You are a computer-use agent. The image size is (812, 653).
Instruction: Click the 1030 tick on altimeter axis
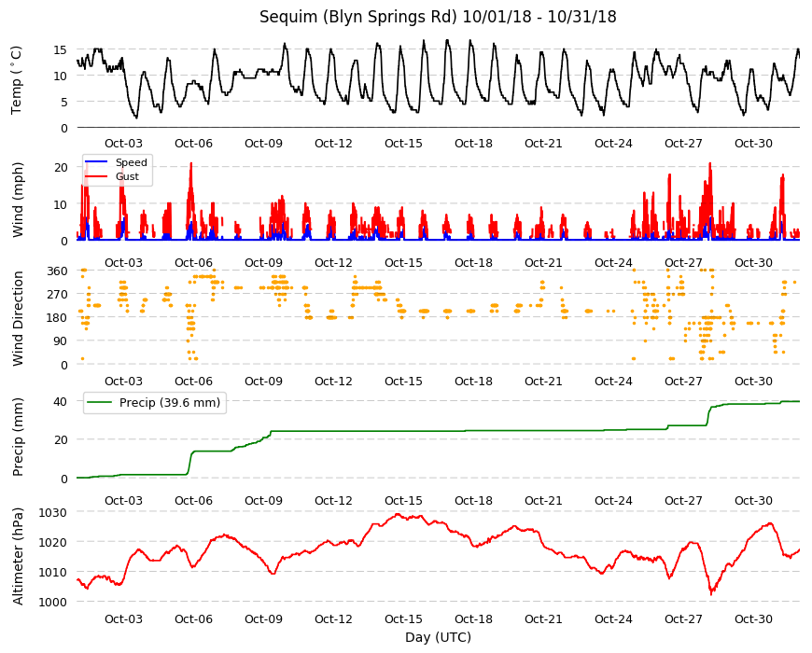54,512
